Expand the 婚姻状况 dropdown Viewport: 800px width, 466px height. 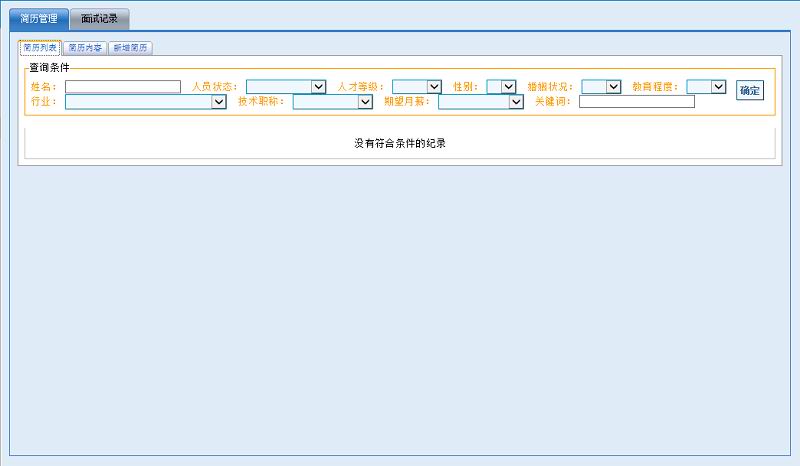[601, 87]
